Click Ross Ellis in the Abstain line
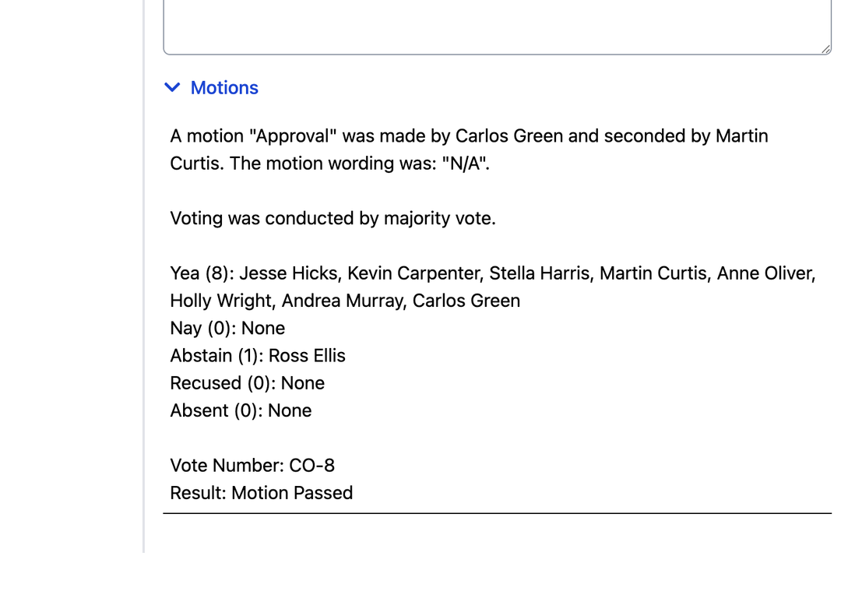This screenshot has height=616, width=841. (x=307, y=356)
